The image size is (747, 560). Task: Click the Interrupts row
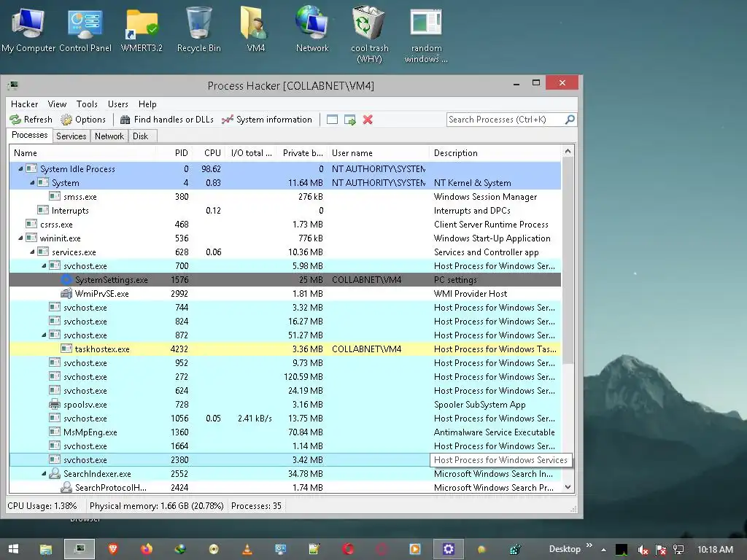click(x=285, y=211)
